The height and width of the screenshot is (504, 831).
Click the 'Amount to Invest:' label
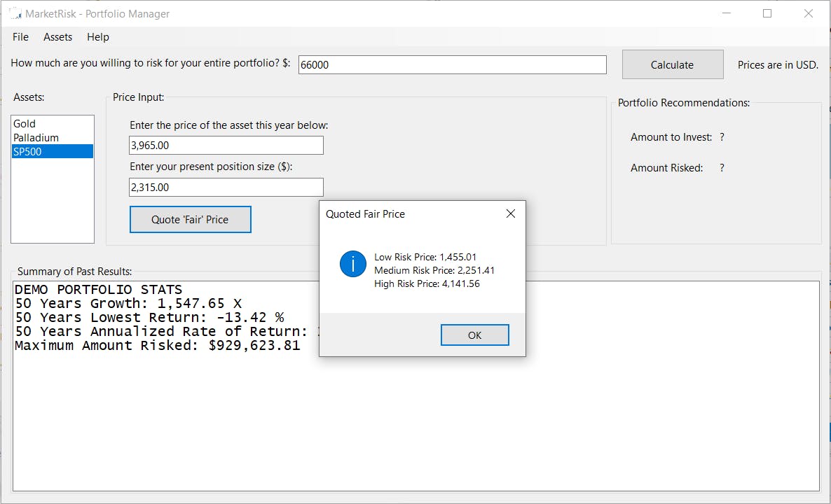point(671,137)
